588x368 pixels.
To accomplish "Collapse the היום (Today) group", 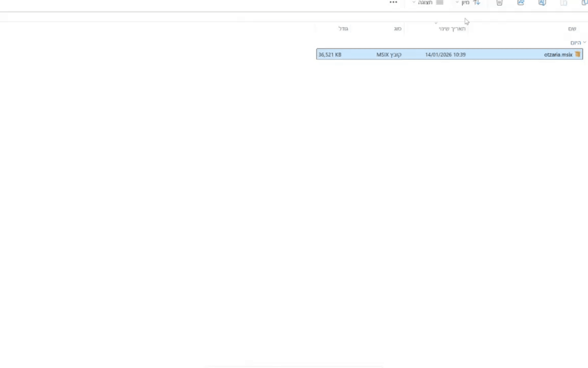I will (584, 42).
